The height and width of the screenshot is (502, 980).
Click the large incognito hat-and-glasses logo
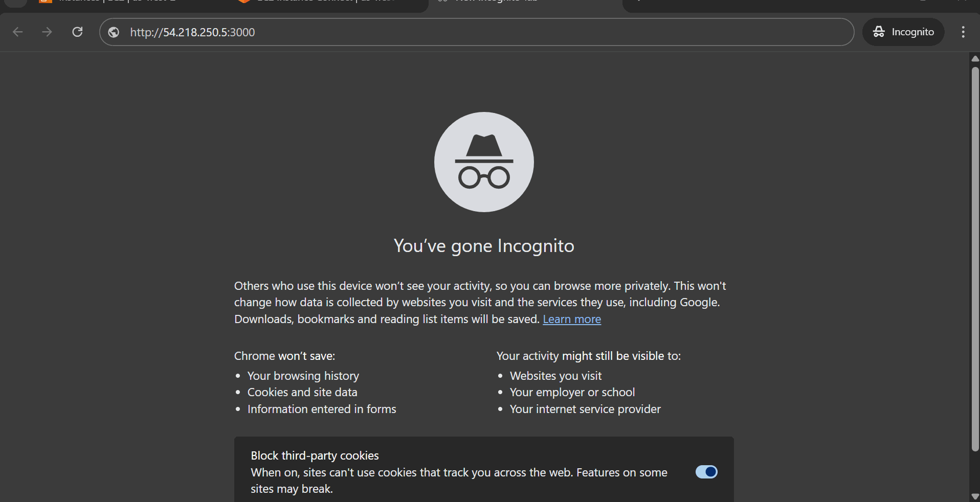click(484, 162)
